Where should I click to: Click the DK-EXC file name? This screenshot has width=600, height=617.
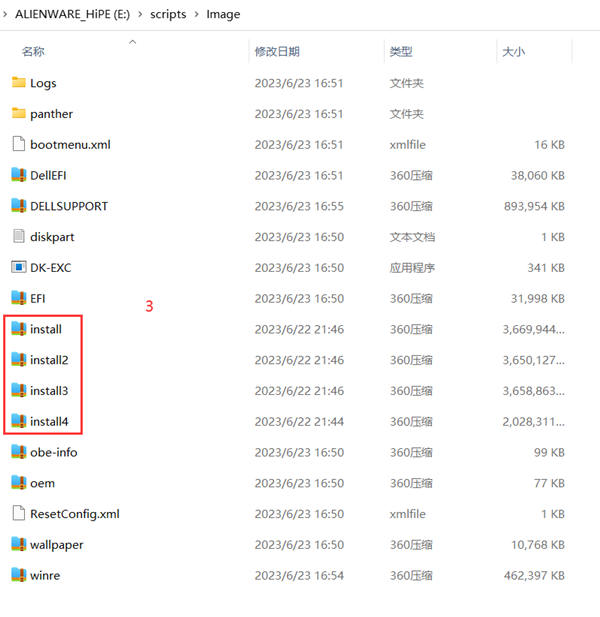[51, 268]
